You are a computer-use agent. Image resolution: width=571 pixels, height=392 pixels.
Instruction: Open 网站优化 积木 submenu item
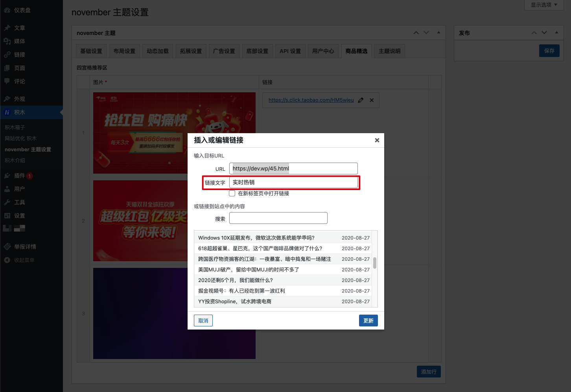tap(20, 138)
